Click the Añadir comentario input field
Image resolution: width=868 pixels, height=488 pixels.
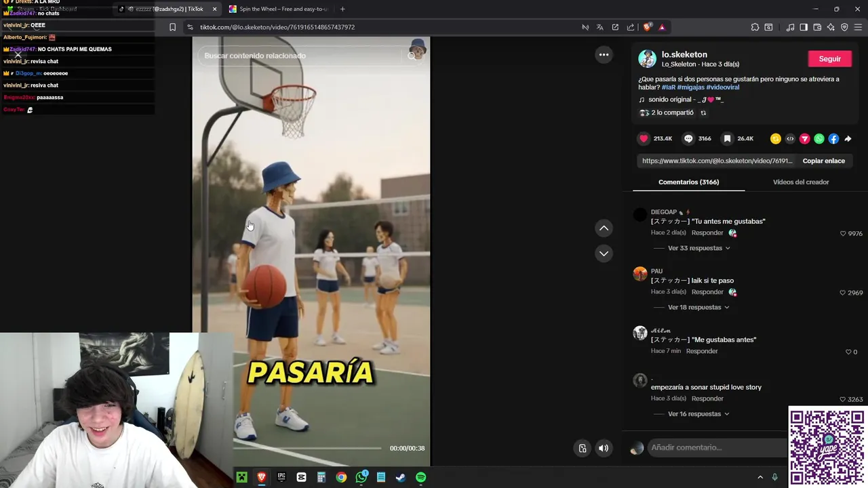click(x=715, y=447)
